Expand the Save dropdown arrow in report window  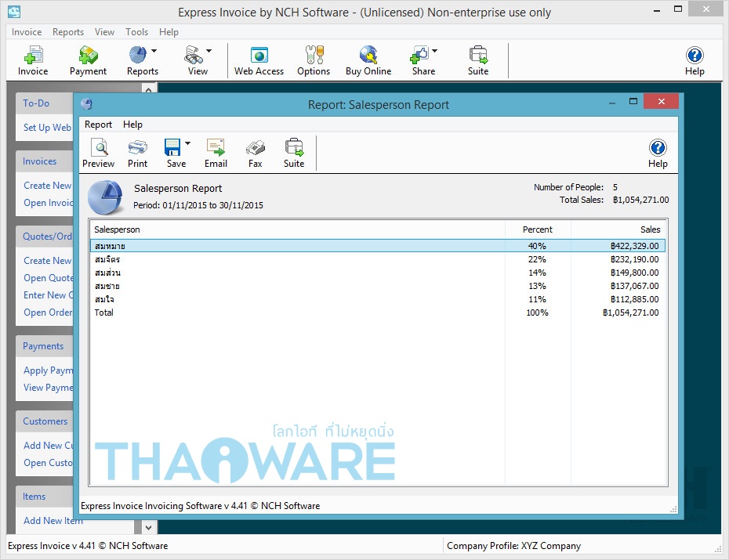pos(188,143)
